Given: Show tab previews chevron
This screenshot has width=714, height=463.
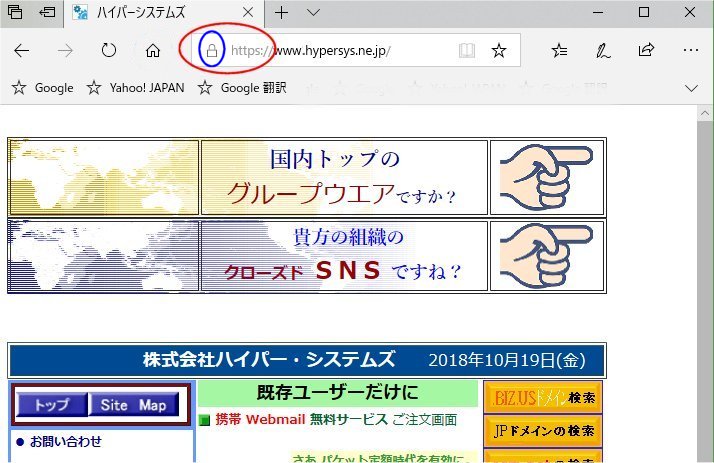Looking at the screenshot, I should pos(313,12).
